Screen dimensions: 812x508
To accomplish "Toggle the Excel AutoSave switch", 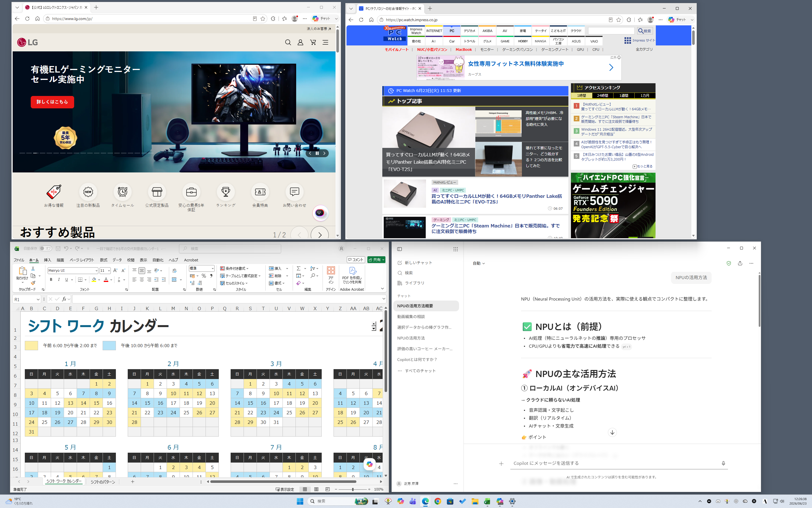I will point(45,249).
